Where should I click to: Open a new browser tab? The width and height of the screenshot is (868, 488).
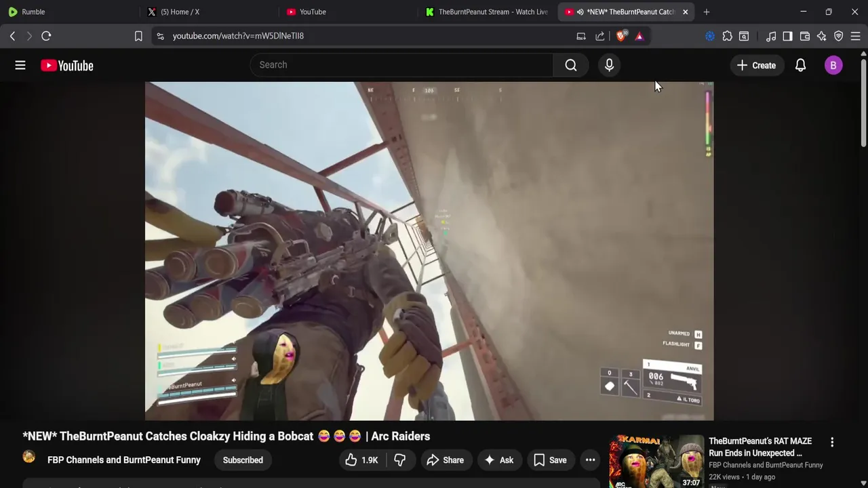[x=707, y=12]
